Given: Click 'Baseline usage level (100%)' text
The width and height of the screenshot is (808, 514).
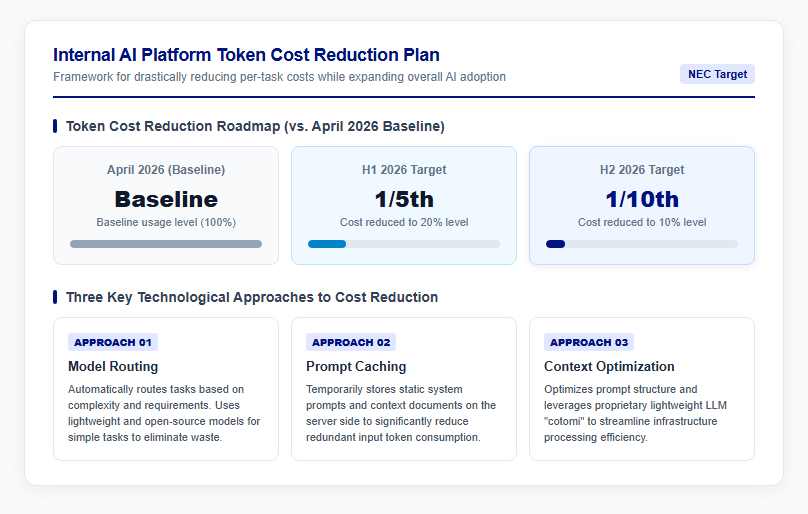Looking at the screenshot, I should click(x=166, y=222).
